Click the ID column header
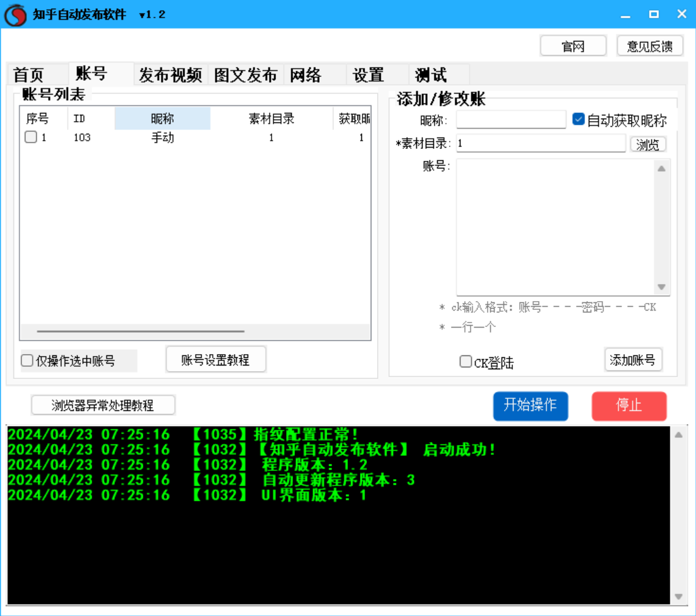Image resolution: width=696 pixels, height=616 pixels. (x=91, y=119)
